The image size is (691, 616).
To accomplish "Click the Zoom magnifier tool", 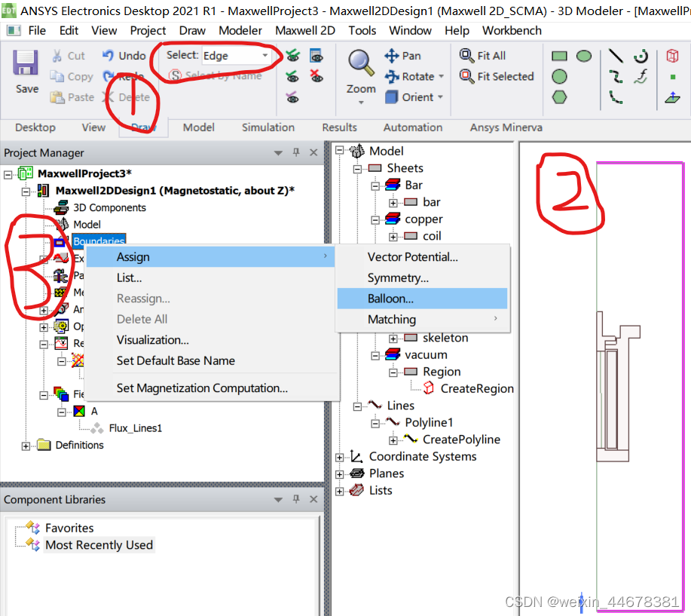I will 361,62.
